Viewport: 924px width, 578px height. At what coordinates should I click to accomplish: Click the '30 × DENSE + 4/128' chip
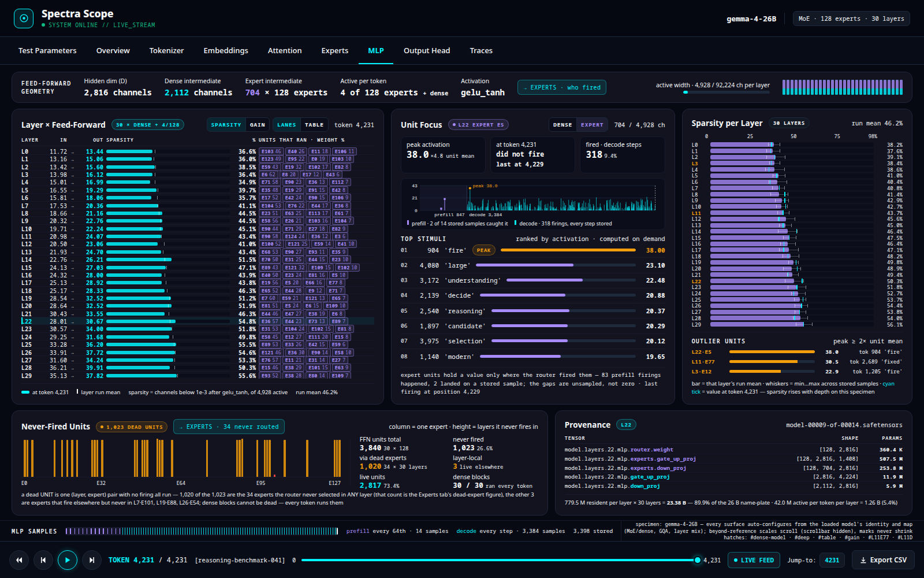(147, 125)
